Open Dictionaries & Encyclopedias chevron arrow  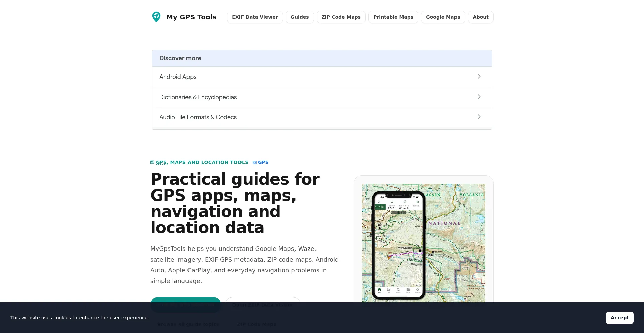(x=479, y=97)
